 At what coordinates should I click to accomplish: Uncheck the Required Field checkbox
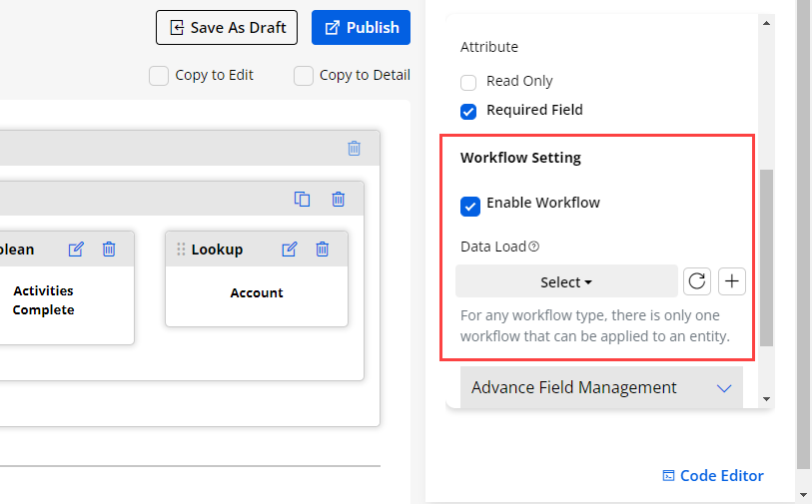tap(468, 111)
